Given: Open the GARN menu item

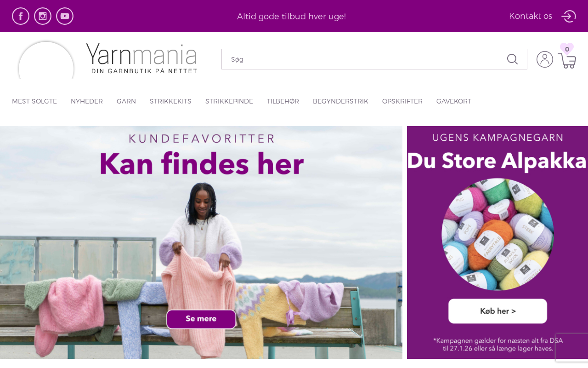Looking at the screenshot, I should (x=126, y=101).
